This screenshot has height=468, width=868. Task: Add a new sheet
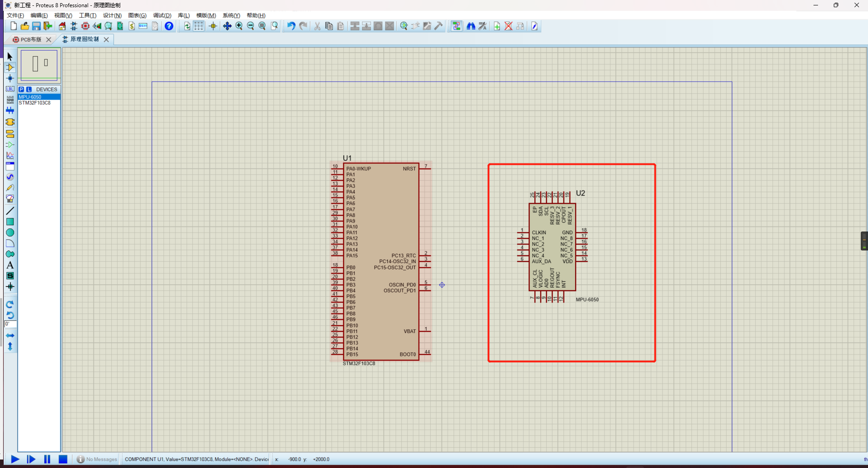[497, 26]
